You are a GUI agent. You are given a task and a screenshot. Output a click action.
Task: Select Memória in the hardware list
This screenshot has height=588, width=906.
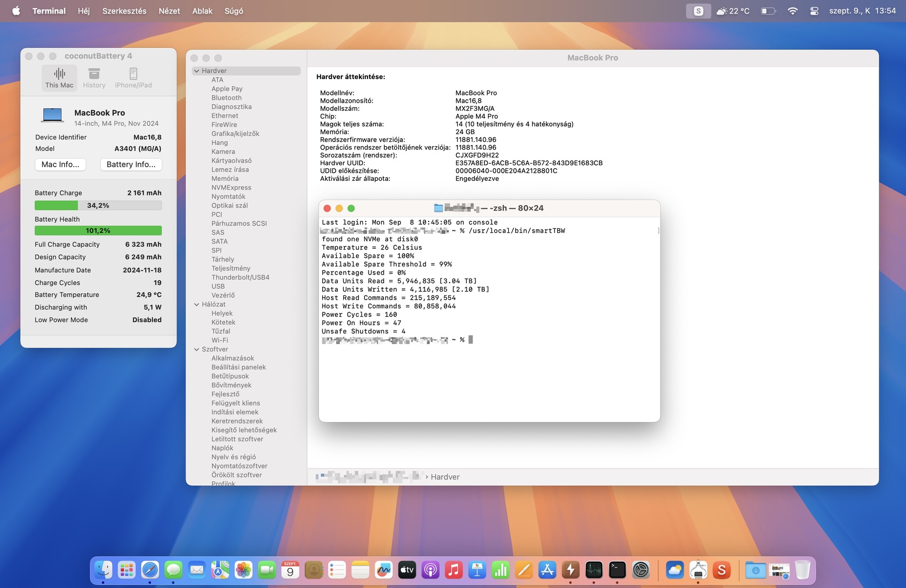coord(225,178)
